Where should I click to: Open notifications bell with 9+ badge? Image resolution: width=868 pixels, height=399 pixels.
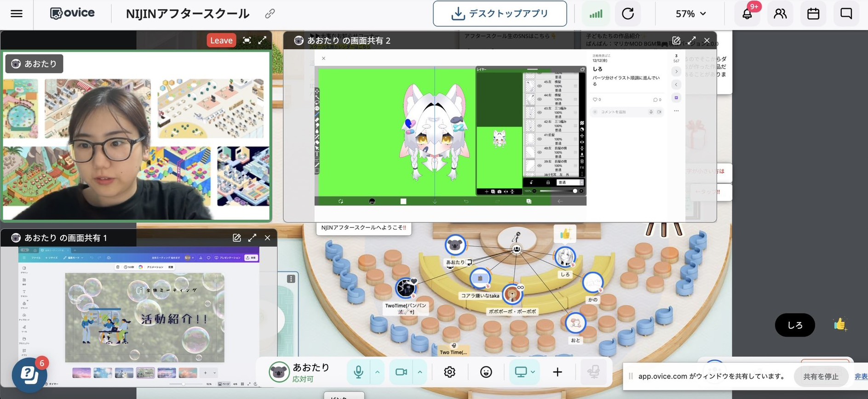pyautogui.click(x=747, y=14)
